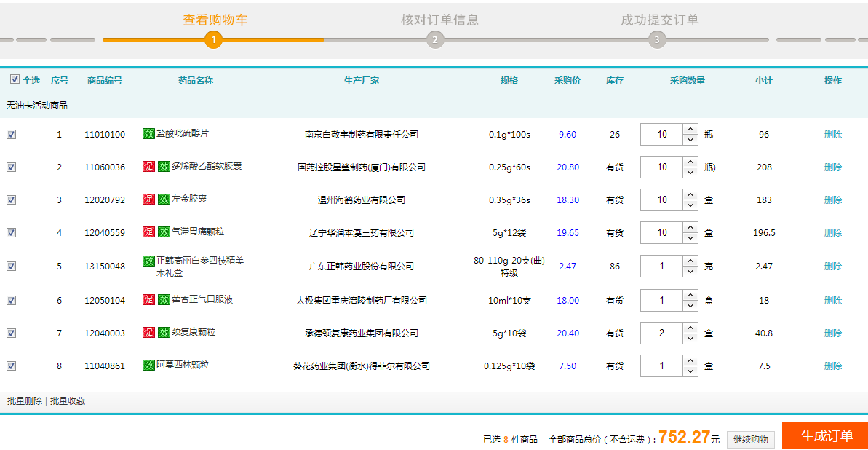Click green 效 badge on 颈复康颗粒
Screen dimensions: 868x450
point(163,333)
